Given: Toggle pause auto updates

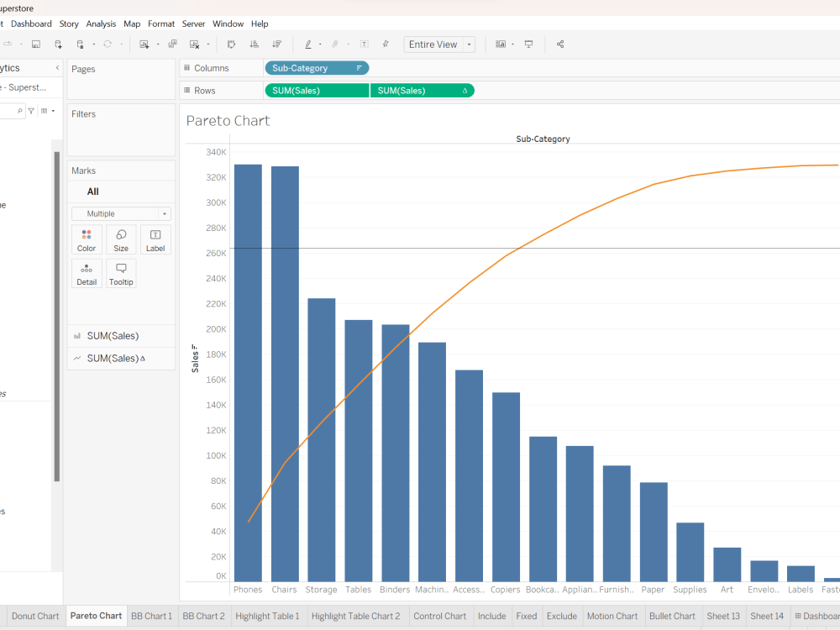Looking at the screenshot, I should point(79,44).
